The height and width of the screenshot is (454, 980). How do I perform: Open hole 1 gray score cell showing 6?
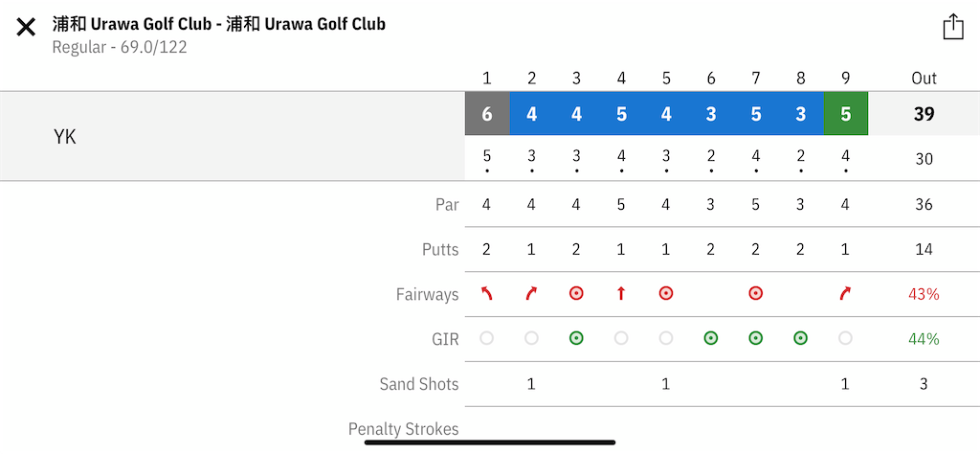click(487, 113)
